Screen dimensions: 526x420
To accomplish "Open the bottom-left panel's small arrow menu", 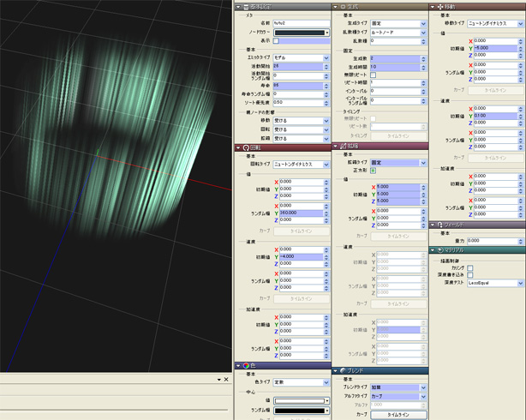I will coord(219,380).
